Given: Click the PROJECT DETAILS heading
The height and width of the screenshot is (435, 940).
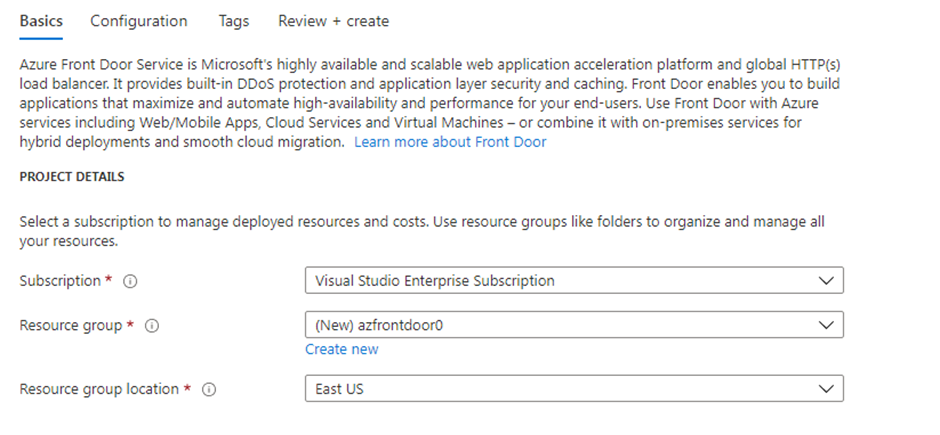Looking at the screenshot, I should (72, 177).
